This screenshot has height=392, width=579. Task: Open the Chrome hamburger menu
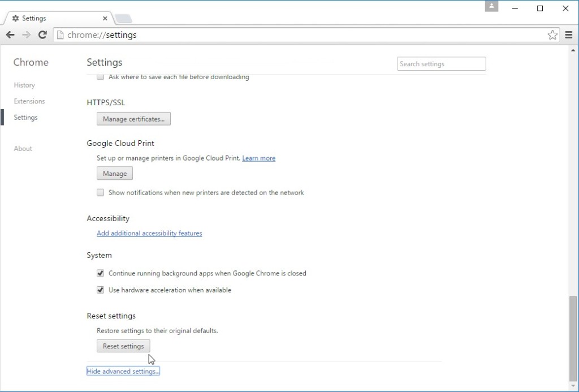[569, 35]
